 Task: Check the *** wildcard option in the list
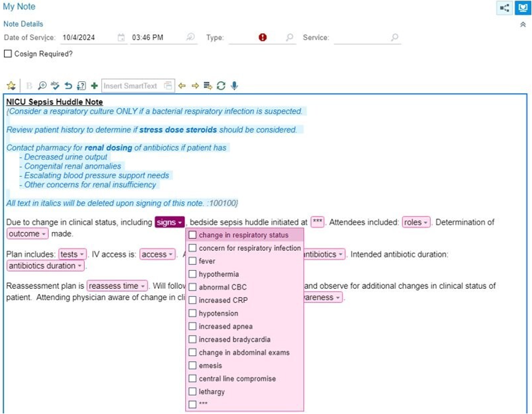192,404
